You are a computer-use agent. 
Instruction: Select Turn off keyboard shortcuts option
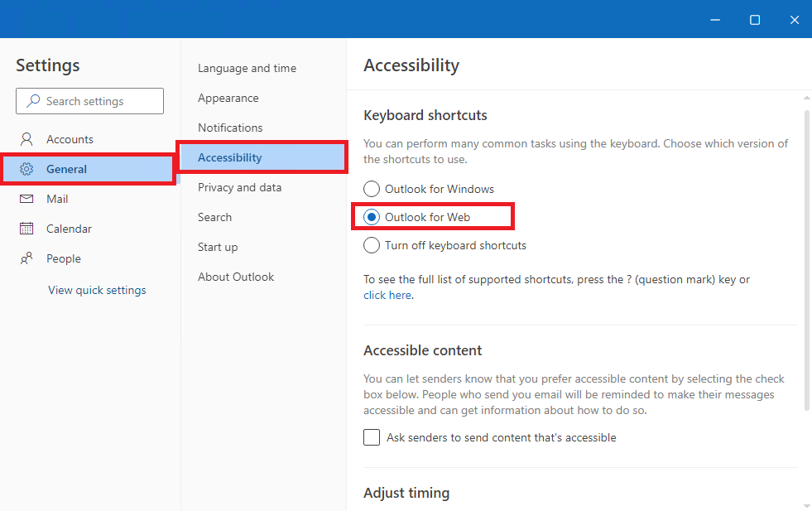pyautogui.click(x=372, y=244)
